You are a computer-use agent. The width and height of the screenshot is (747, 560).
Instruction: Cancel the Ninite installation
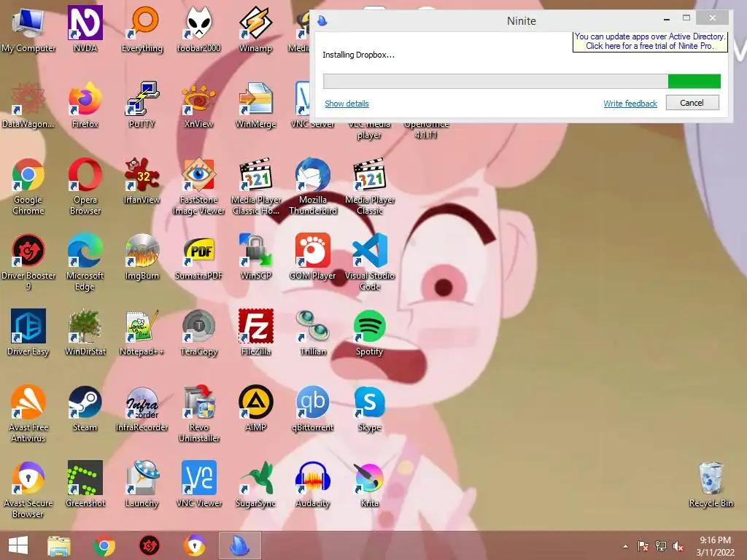(x=692, y=103)
